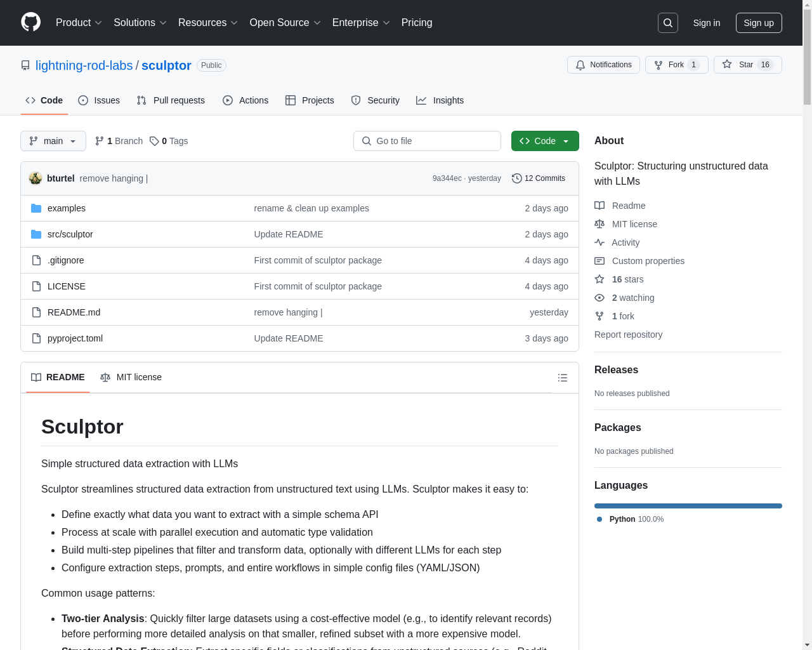
Task: Click the Python 100.0% language link
Action: point(631,519)
